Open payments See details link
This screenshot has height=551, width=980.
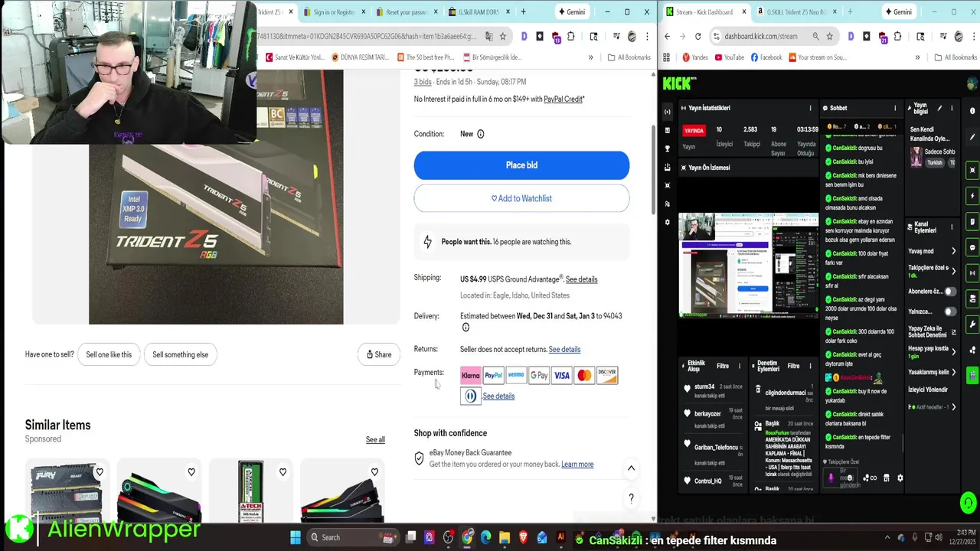(x=498, y=396)
